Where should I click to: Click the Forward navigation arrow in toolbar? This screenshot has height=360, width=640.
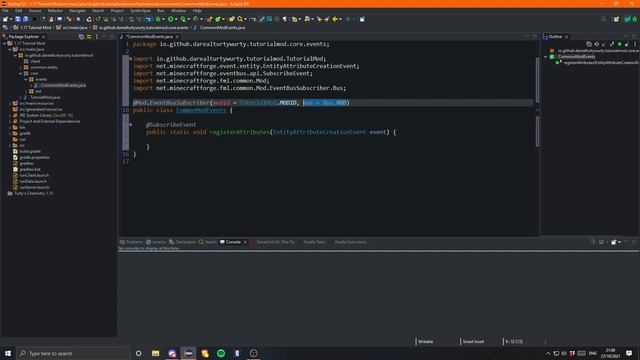[x=348, y=19]
